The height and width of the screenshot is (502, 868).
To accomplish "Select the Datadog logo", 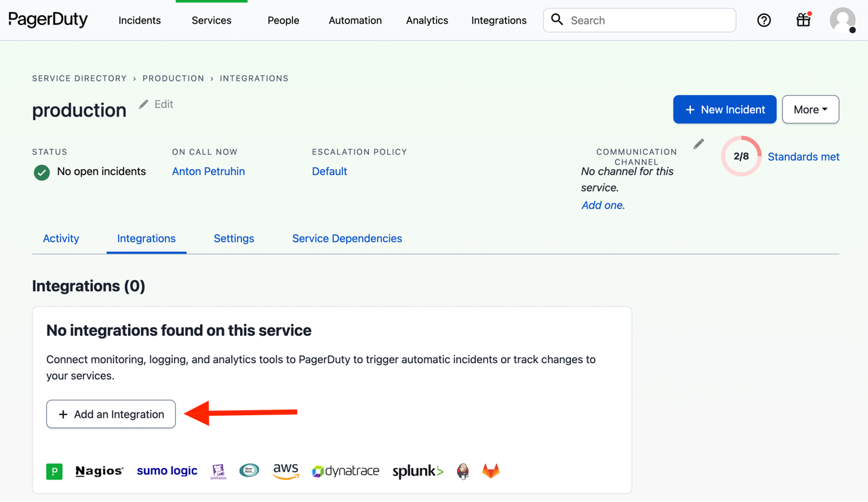I will [218, 471].
